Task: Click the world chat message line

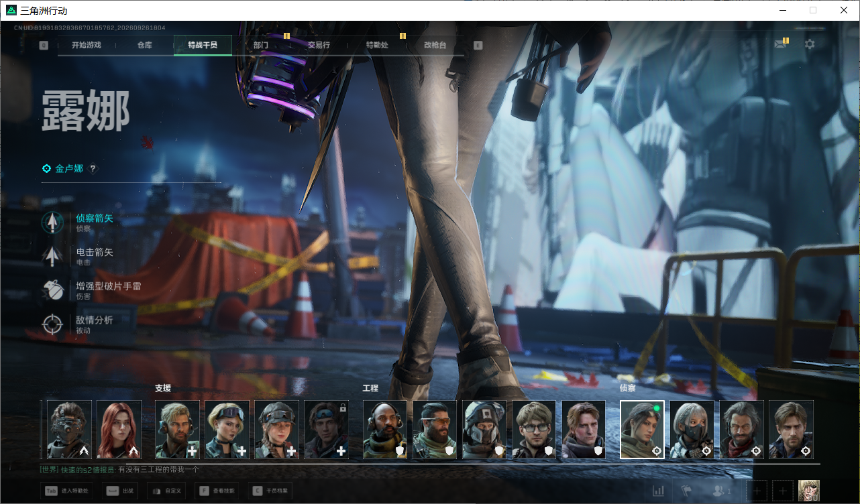Action: (119, 470)
